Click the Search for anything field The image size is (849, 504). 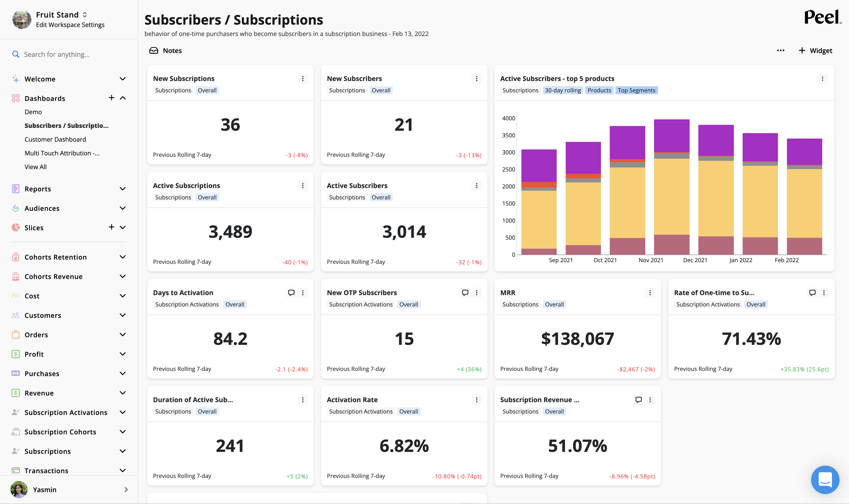(x=57, y=54)
